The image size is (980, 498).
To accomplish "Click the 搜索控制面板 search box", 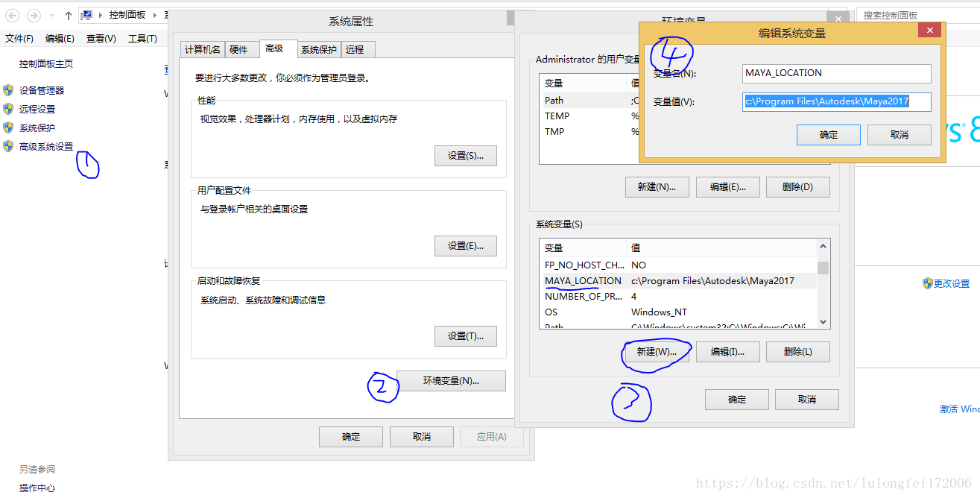I will (x=917, y=15).
